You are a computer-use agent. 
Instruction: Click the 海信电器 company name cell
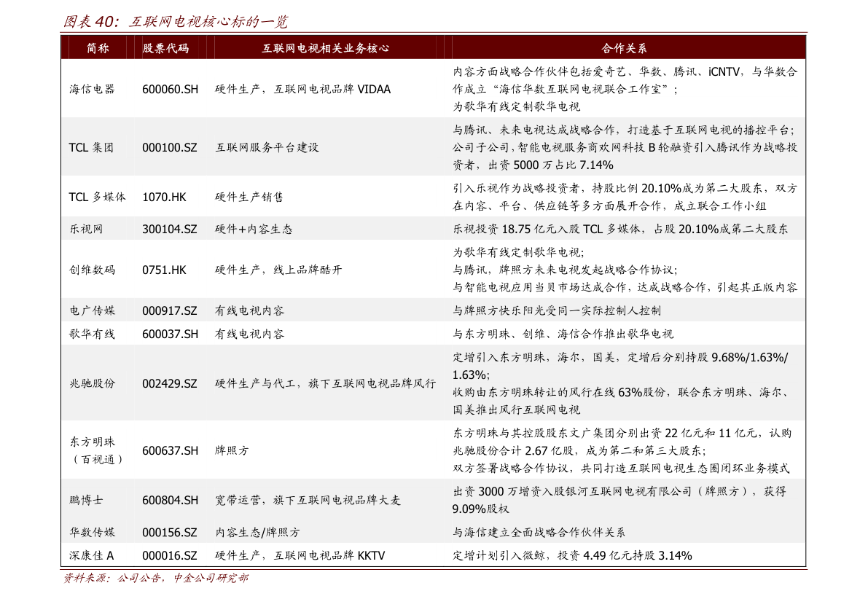click(92, 89)
